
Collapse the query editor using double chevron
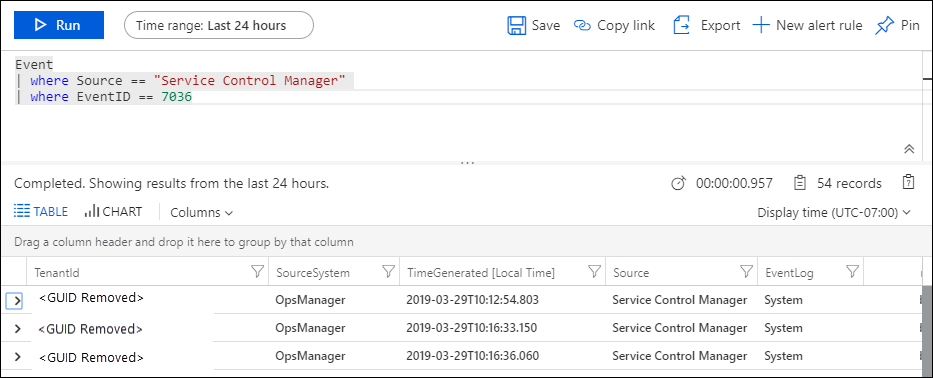click(x=909, y=149)
